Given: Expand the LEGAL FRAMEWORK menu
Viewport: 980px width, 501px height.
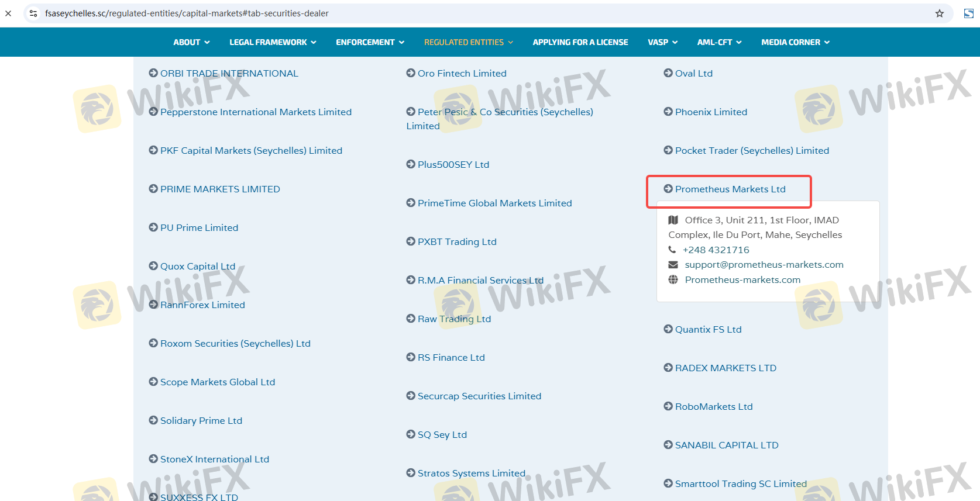Looking at the screenshot, I should tap(273, 42).
